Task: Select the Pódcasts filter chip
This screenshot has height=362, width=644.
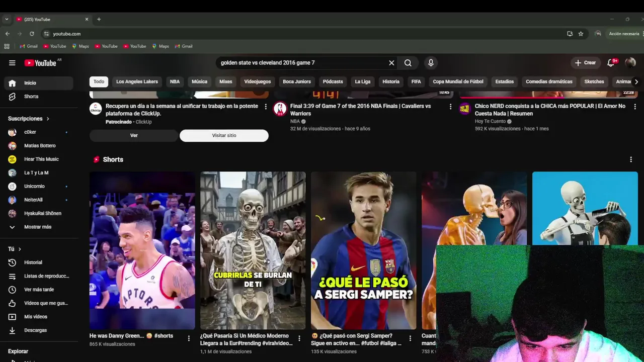Action: point(333,81)
